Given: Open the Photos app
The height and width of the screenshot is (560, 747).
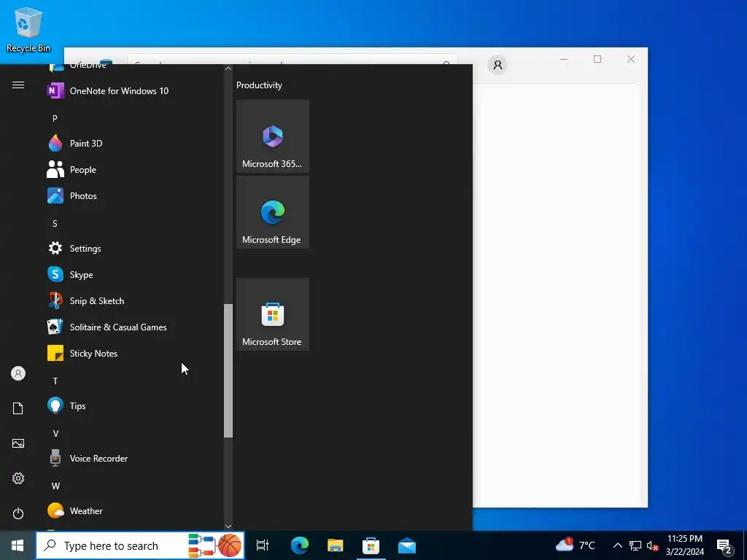Looking at the screenshot, I should tap(133, 195).
